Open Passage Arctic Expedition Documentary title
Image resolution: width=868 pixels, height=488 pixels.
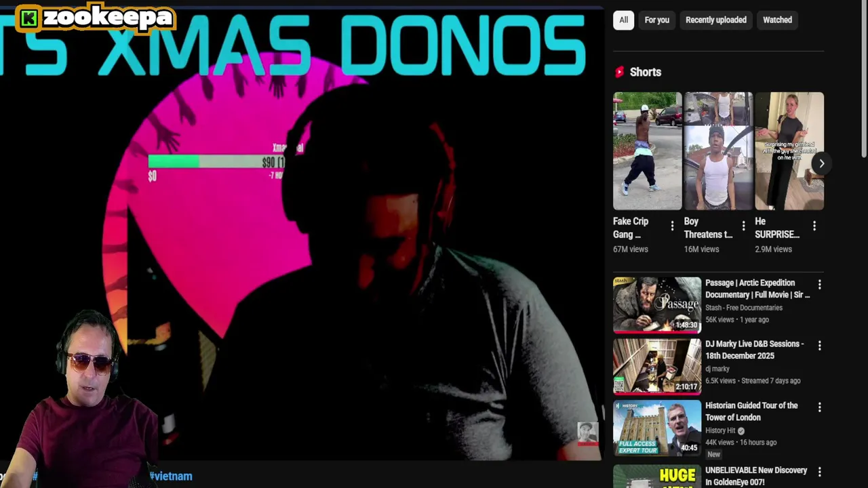tap(757, 289)
